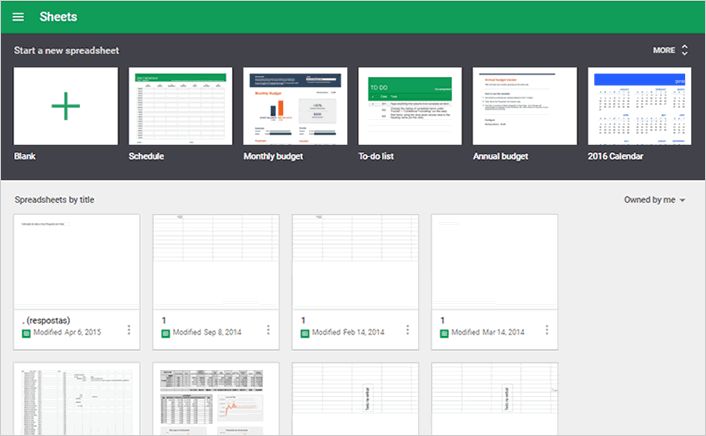Screen dimensions: 706x436
Task: Open the Monthly budget template thumbnail
Action: (x=295, y=106)
